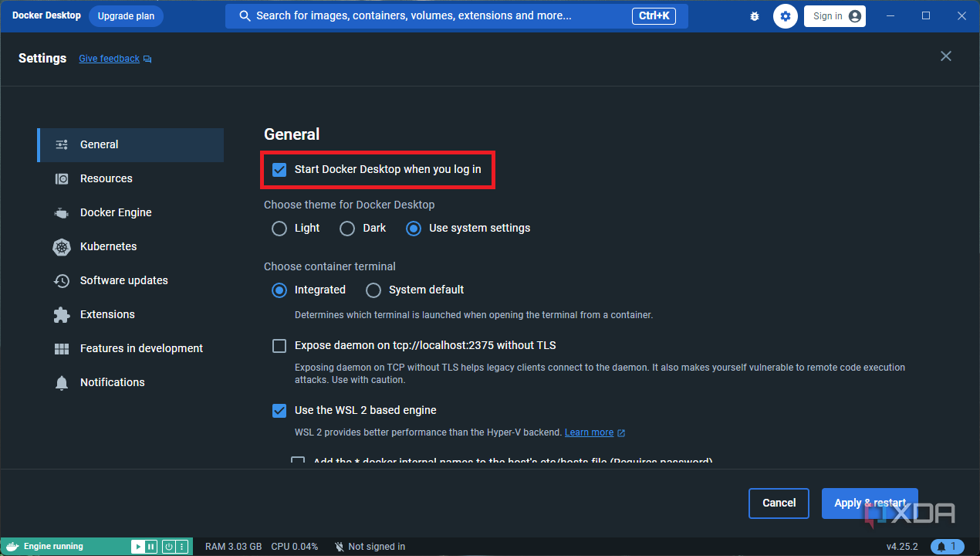Click the Features in development grid icon
The height and width of the screenshot is (556, 980).
[x=62, y=349]
